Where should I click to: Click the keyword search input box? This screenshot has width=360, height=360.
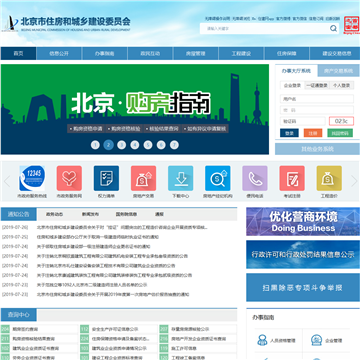[265, 29]
